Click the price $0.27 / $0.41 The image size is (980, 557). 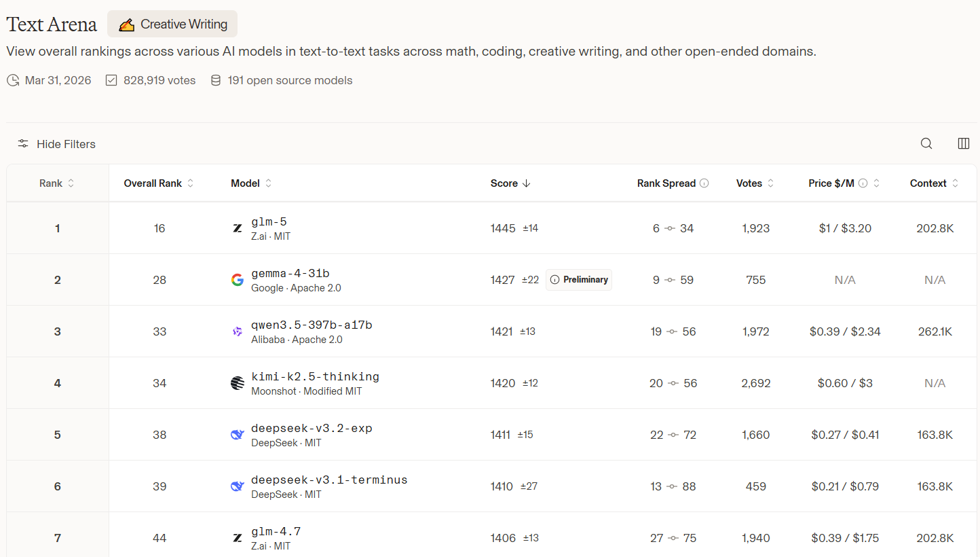845,435
